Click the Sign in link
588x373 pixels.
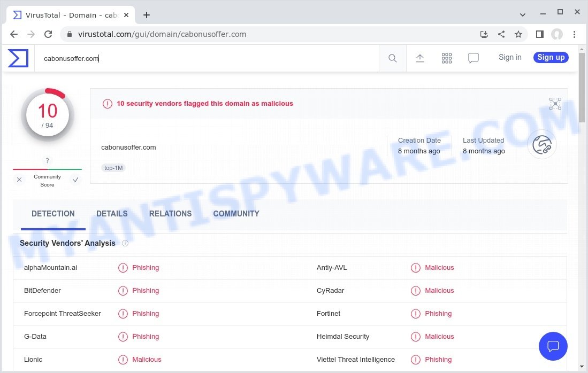510,57
